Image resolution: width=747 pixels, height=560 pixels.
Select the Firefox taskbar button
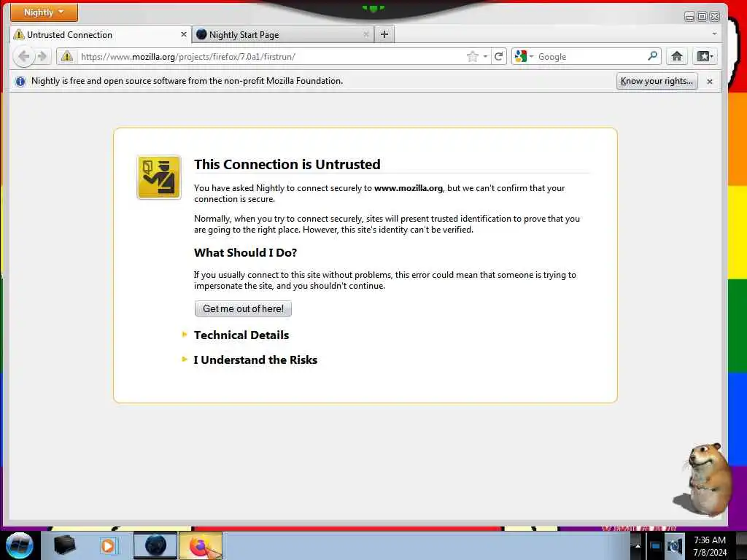pos(201,545)
